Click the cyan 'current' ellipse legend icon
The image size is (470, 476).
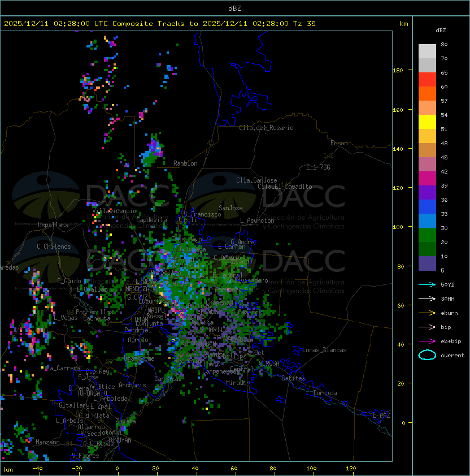coord(427,355)
